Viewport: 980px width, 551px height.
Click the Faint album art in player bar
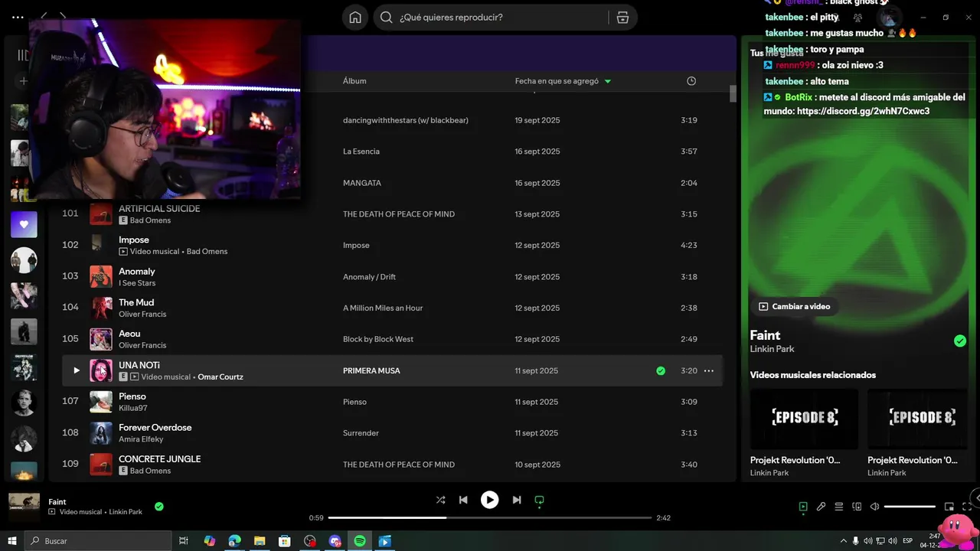coord(24,507)
